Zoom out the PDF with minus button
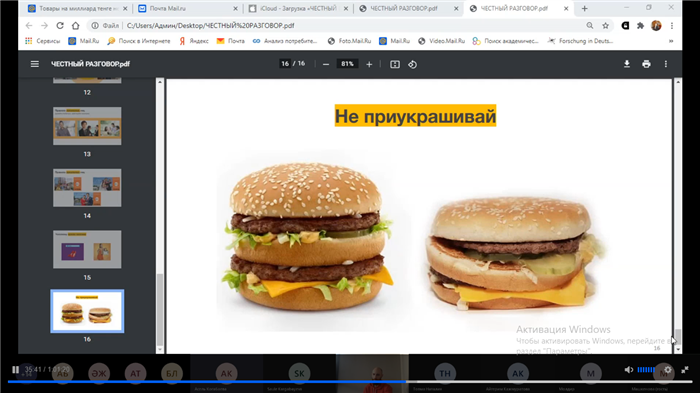The image size is (700, 393). (x=326, y=64)
